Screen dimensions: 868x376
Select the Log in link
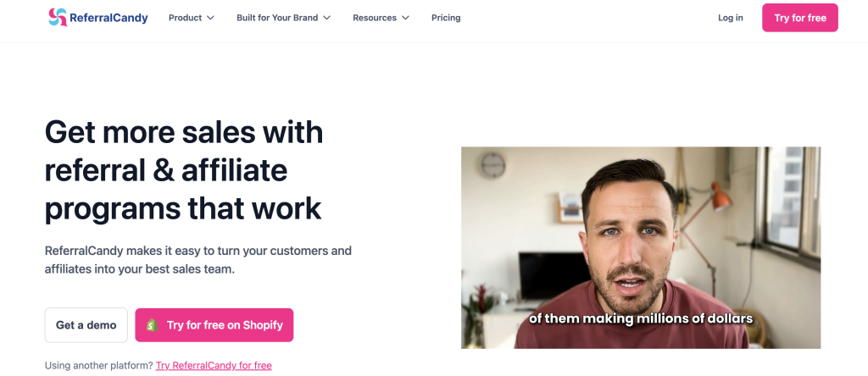pos(730,18)
